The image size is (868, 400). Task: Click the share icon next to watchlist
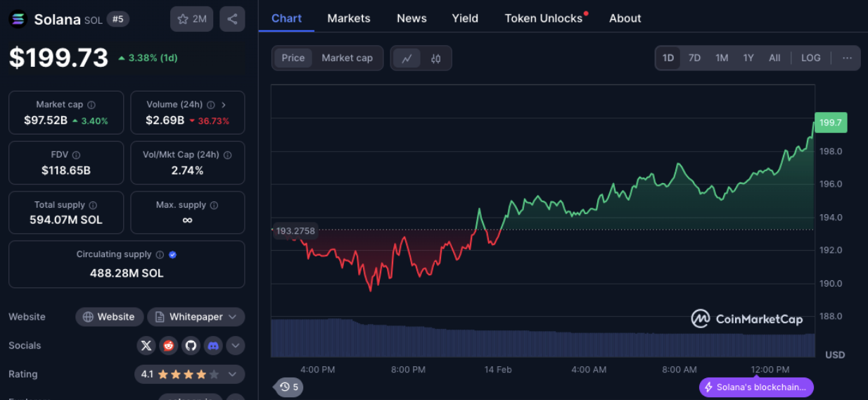pyautogui.click(x=232, y=19)
